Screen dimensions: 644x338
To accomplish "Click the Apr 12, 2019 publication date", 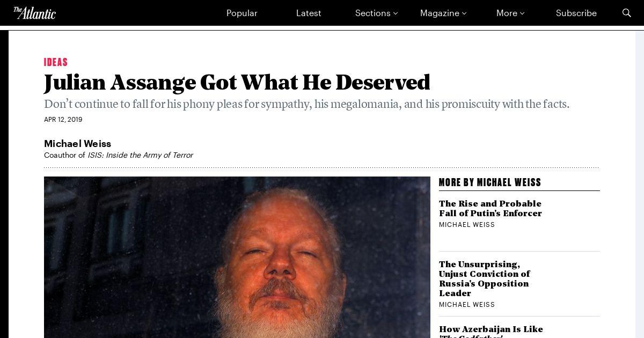I will (x=63, y=120).
